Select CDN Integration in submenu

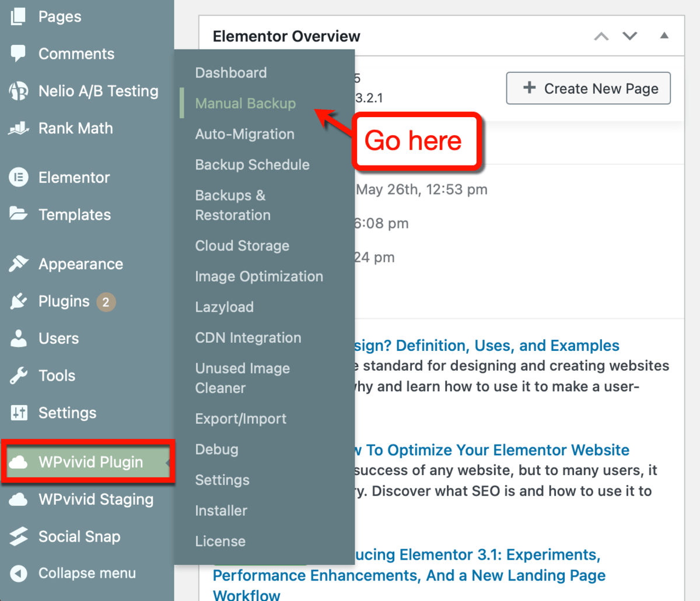248,338
